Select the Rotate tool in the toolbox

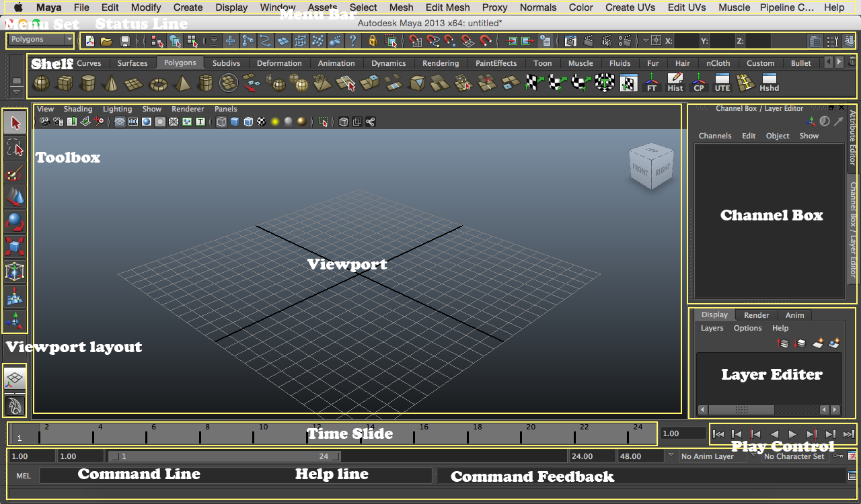click(x=13, y=221)
